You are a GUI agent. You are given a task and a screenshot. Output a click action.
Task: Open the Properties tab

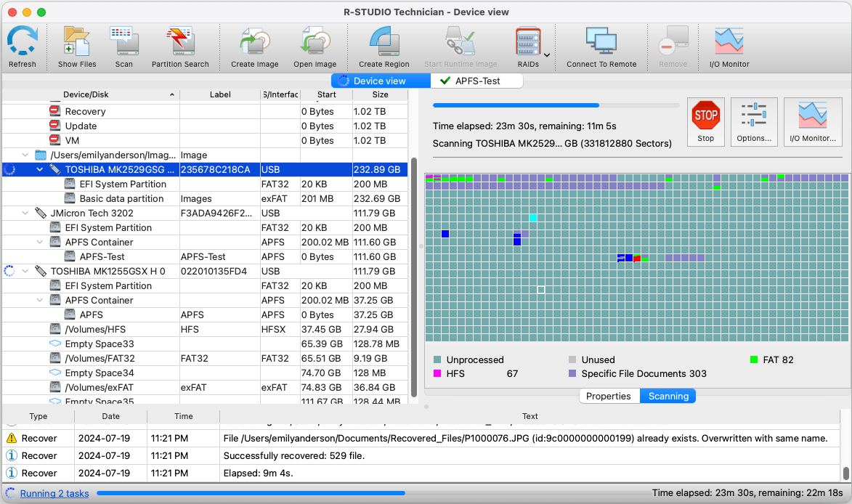click(609, 396)
